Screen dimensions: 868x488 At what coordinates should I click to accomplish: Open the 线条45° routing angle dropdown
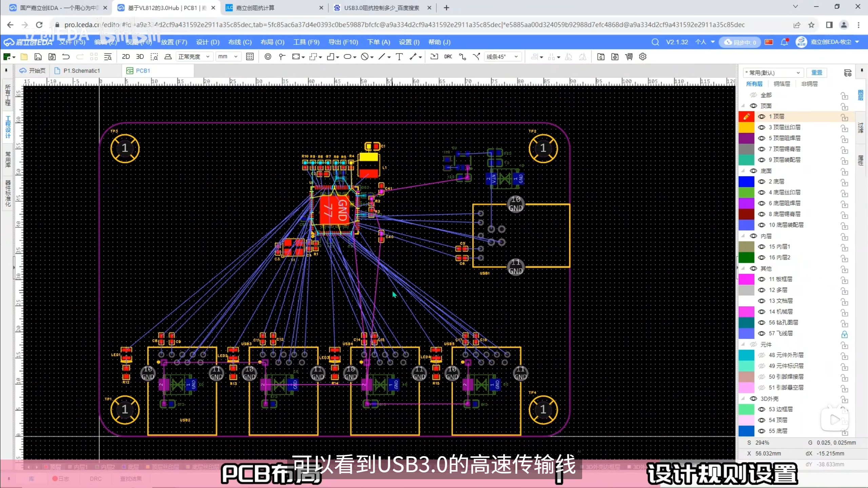tap(502, 57)
